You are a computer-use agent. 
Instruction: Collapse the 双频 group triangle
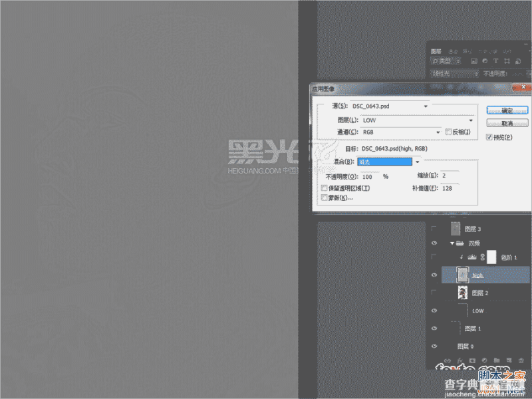[452, 243]
